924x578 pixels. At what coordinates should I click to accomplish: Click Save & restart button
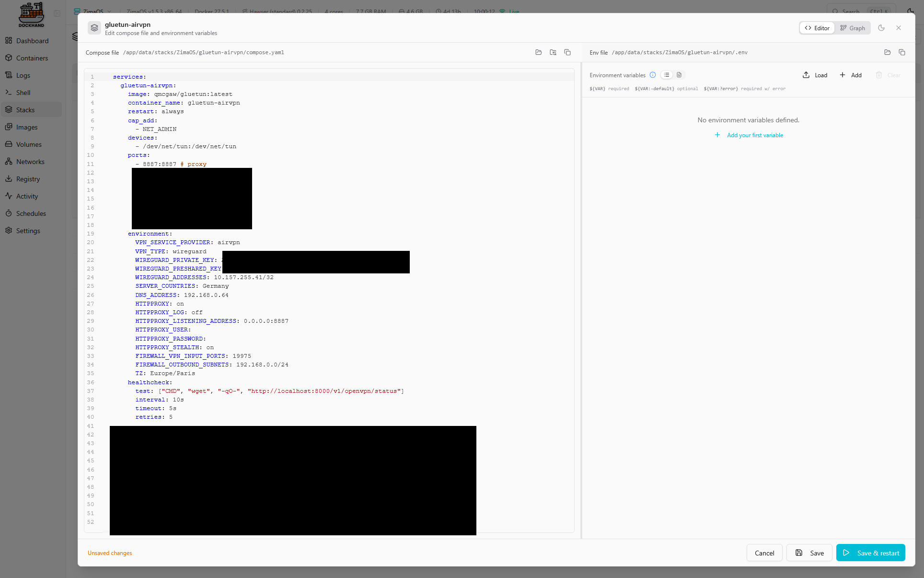[870, 553]
